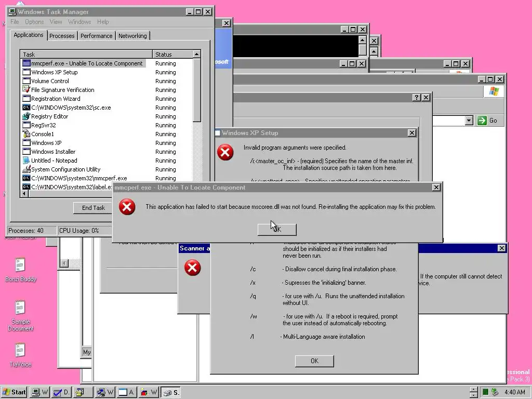Click left arrow of task list horizontal scrollbar
Viewport: 532px width, 399px height.
click(x=24, y=194)
